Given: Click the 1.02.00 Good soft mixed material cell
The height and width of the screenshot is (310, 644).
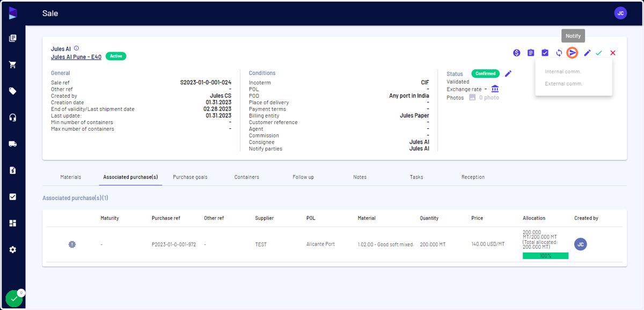Looking at the screenshot, I should [x=386, y=244].
